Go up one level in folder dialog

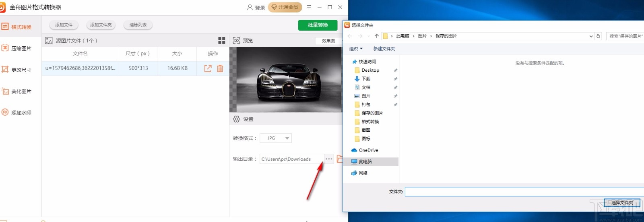coord(377,36)
